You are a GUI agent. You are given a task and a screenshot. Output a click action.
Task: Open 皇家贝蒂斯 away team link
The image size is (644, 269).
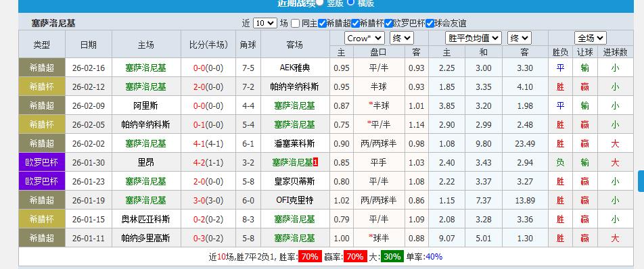pos(295,181)
